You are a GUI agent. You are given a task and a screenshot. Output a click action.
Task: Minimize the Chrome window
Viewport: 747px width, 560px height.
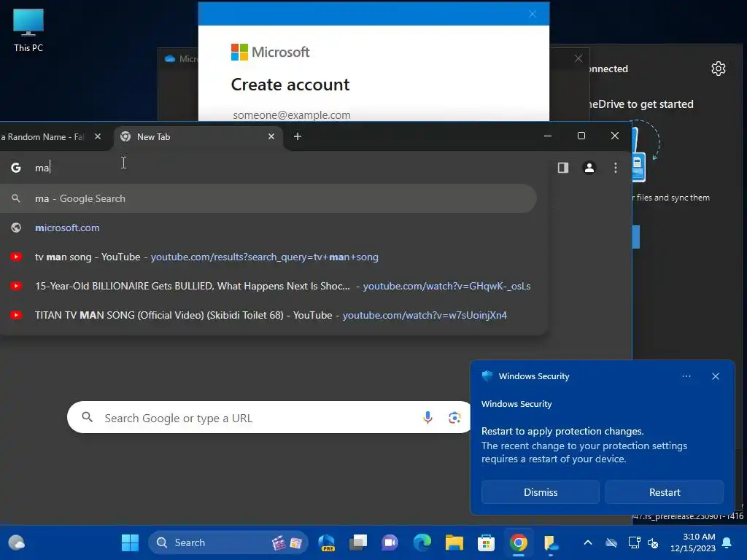coord(548,136)
